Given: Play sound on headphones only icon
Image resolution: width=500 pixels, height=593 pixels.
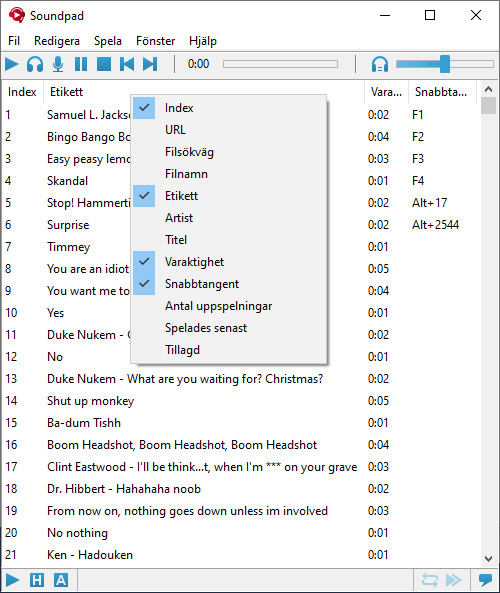Looking at the screenshot, I should coord(35,64).
